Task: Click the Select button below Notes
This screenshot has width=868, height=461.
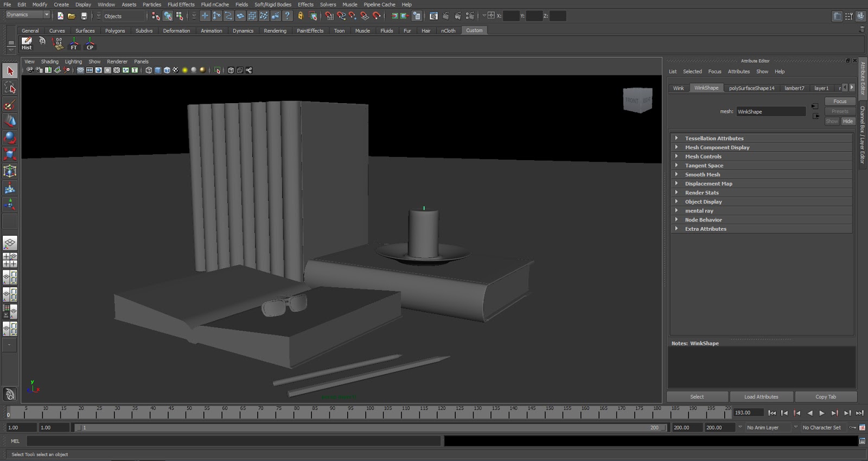Action: click(x=697, y=397)
